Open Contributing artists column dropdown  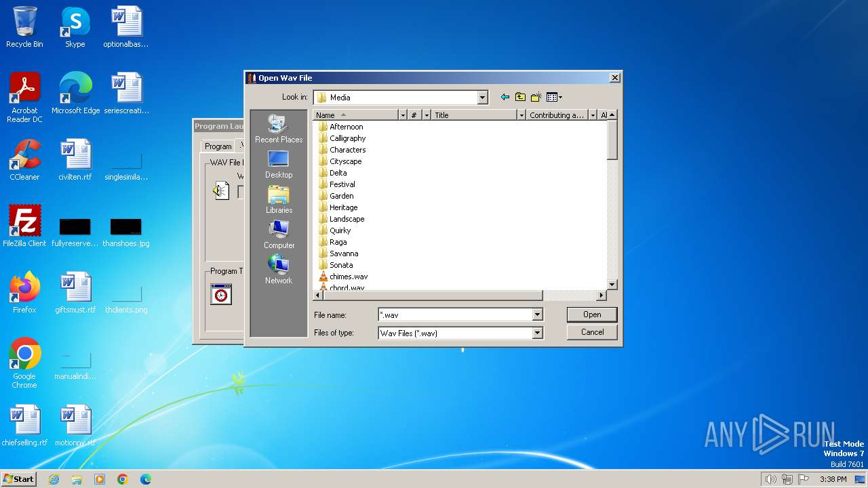pyautogui.click(x=593, y=115)
